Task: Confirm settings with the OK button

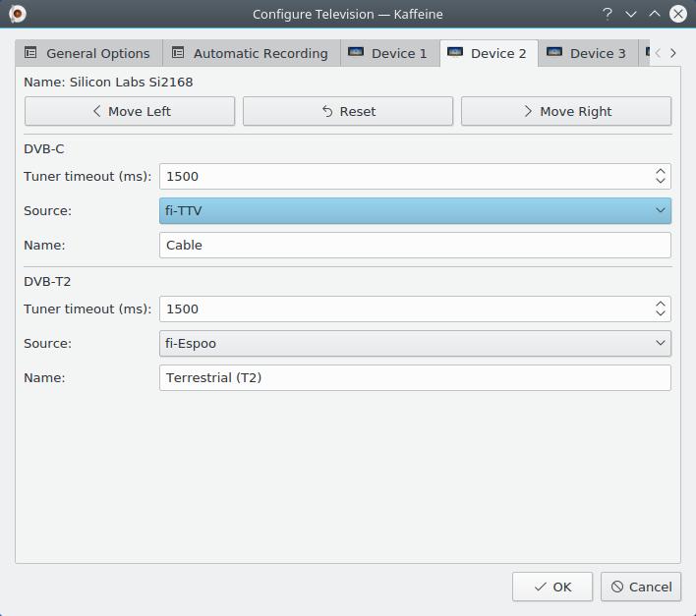Action: [x=552, y=587]
